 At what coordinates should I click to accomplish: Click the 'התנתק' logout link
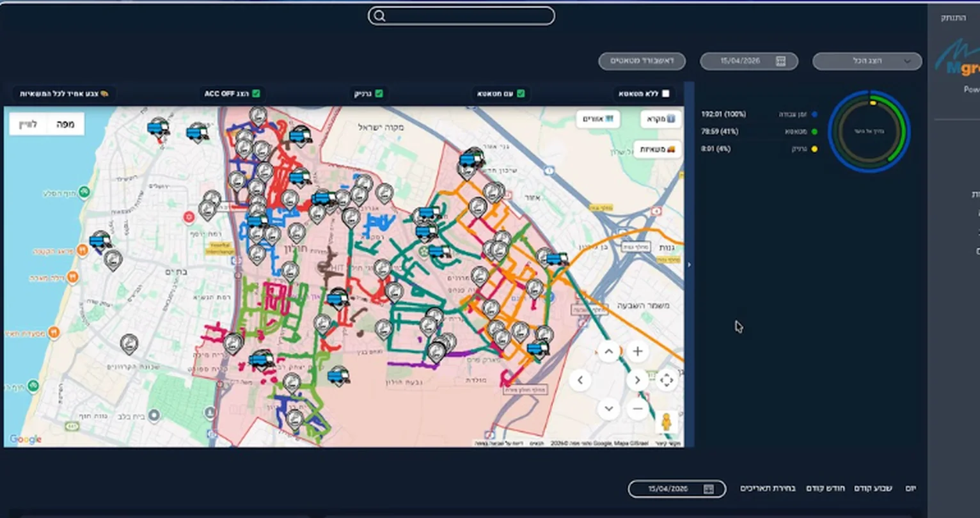pyautogui.click(x=953, y=18)
